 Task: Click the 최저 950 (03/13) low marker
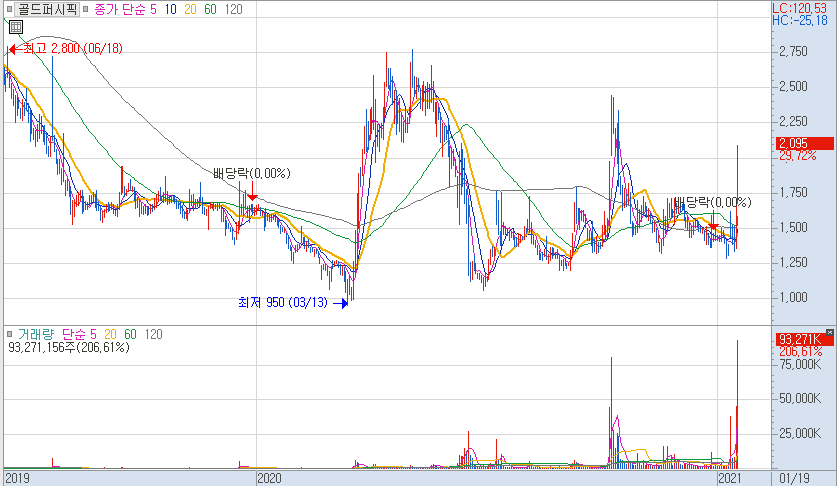coord(293,303)
